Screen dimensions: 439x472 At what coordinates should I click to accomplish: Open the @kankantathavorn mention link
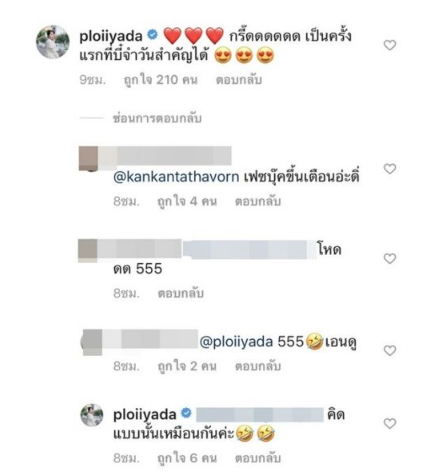point(176,177)
